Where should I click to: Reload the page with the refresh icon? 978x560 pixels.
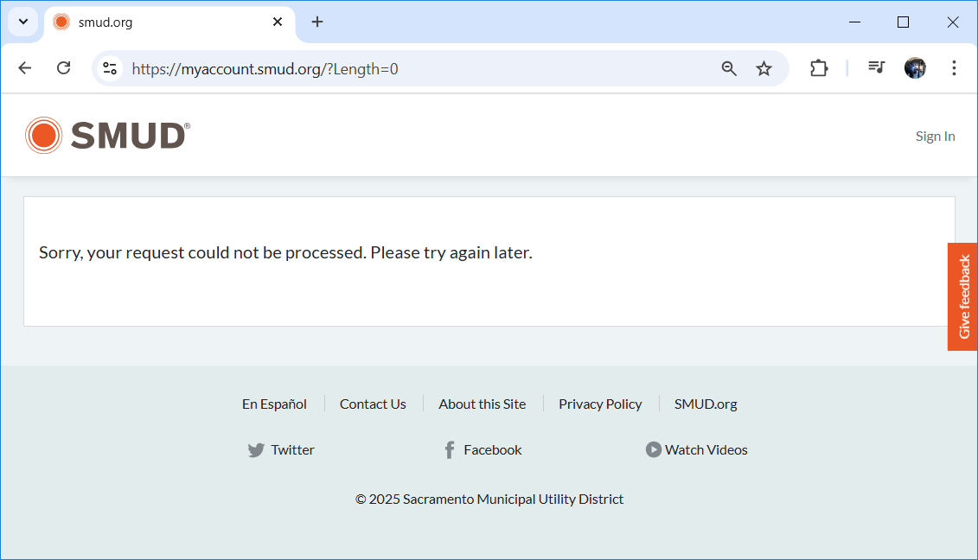[x=63, y=68]
